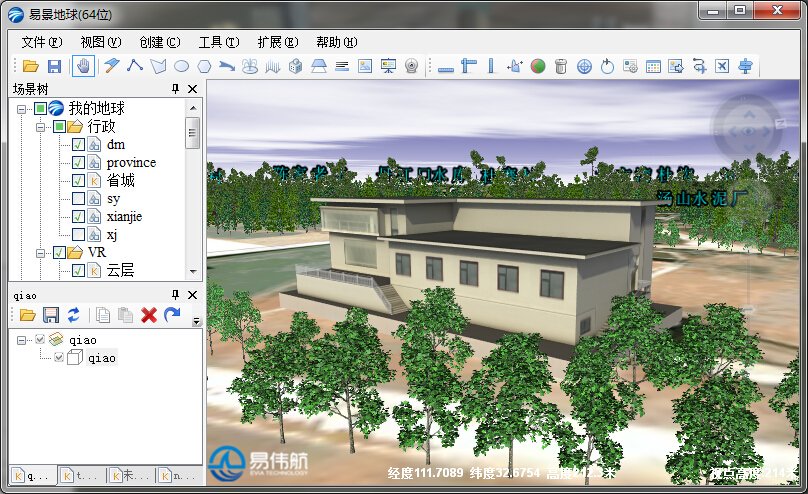Open the flight route path tool
Viewport: 808px width, 494px height.
pos(699,66)
